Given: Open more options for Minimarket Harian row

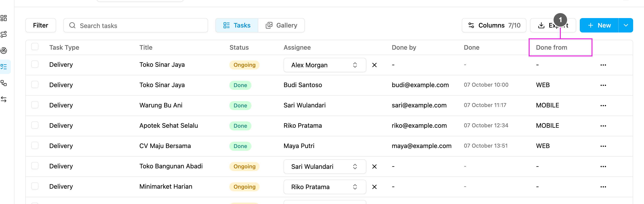Looking at the screenshot, I should 603,187.
